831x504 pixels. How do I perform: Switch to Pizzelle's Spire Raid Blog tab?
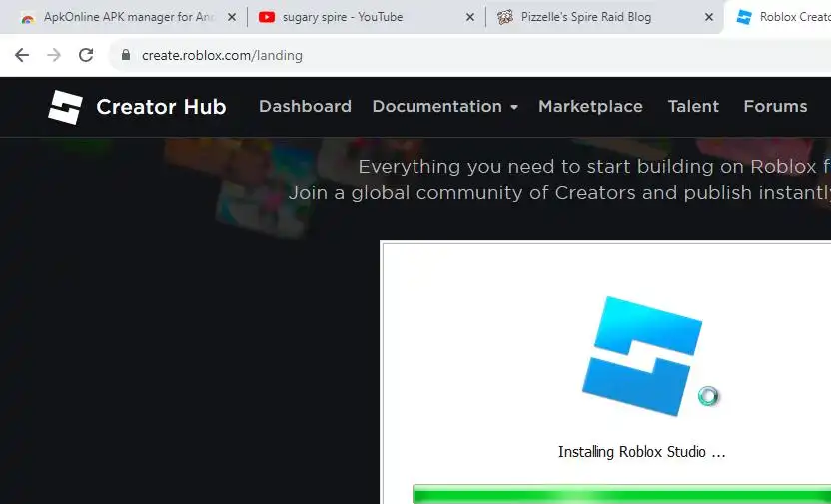click(x=604, y=18)
